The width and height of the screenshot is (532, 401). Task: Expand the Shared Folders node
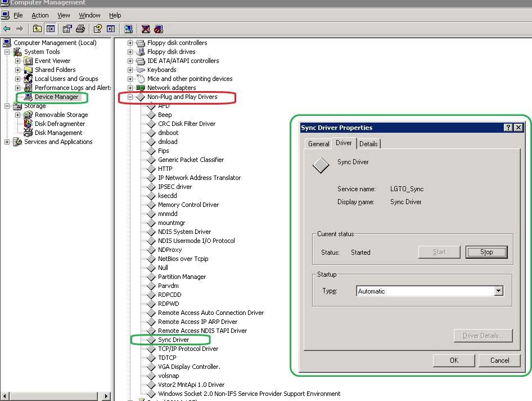[x=17, y=70]
